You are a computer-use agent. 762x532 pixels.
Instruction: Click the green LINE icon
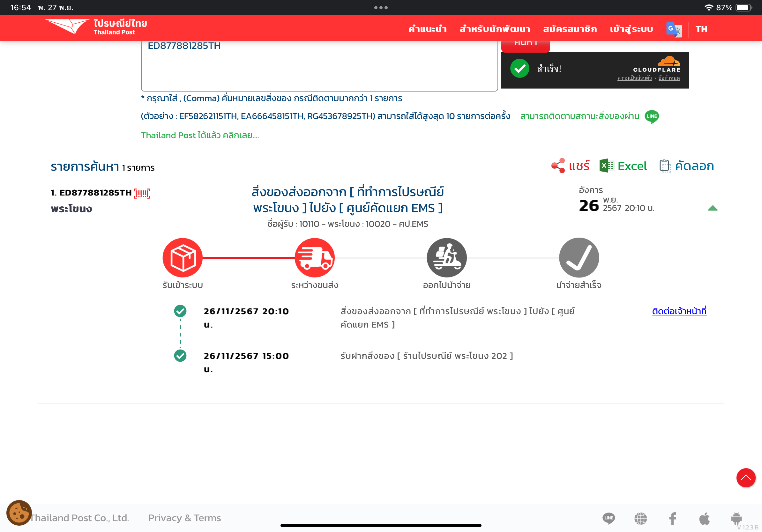click(652, 116)
